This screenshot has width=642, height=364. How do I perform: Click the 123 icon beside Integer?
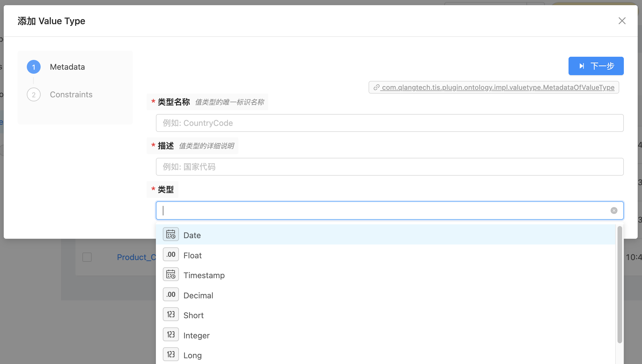pos(171,335)
